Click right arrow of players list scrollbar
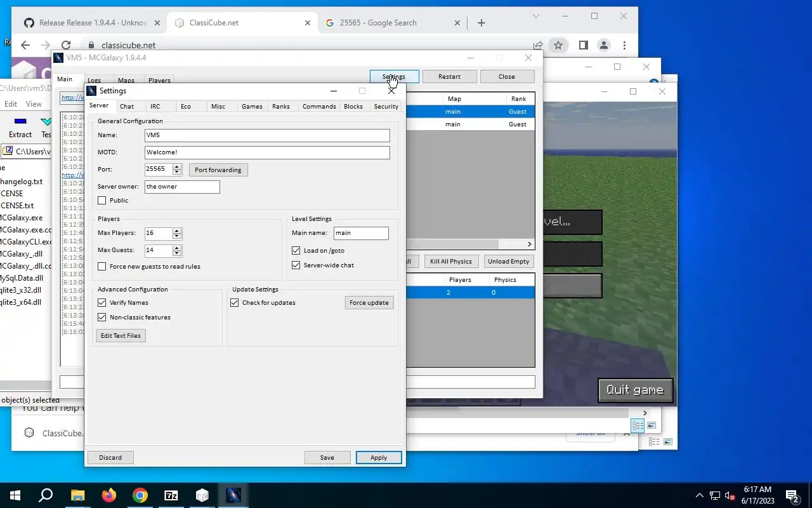Viewport: 812px width, 508px height. (529, 244)
